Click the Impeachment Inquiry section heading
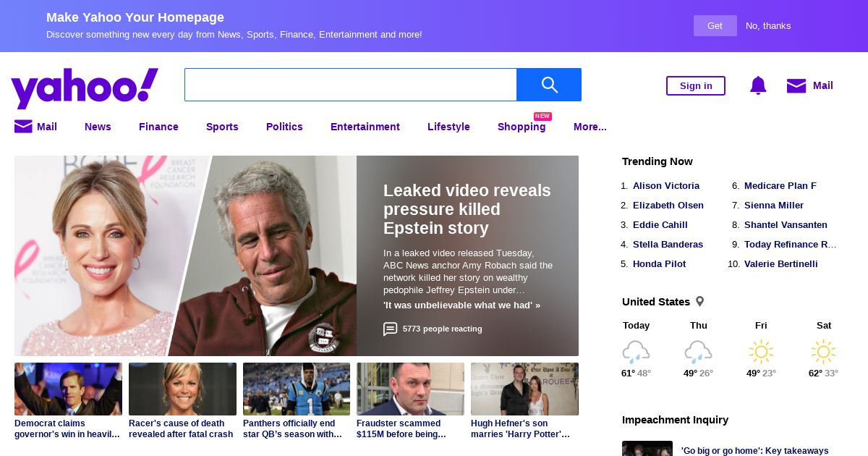This screenshot has height=456, width=868. point(675,420)
